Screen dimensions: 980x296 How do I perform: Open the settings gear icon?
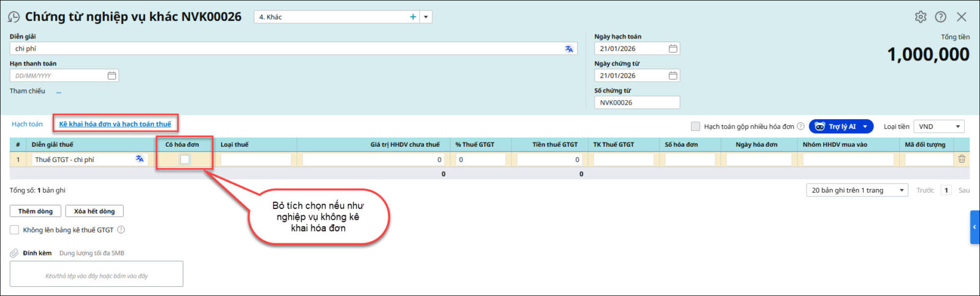coord(921,17)
